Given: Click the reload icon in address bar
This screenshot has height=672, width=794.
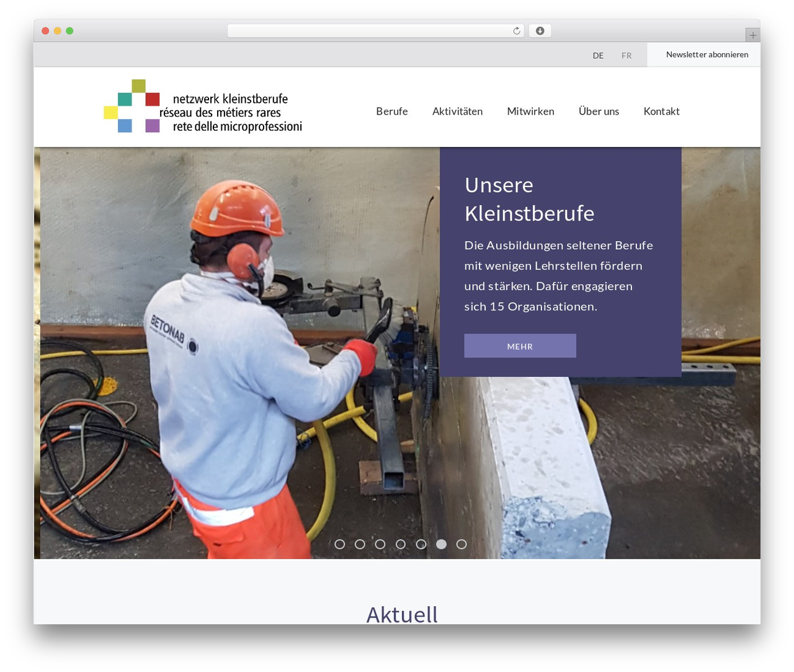Looking at the screenshot, I should click(x=516, y=31).
